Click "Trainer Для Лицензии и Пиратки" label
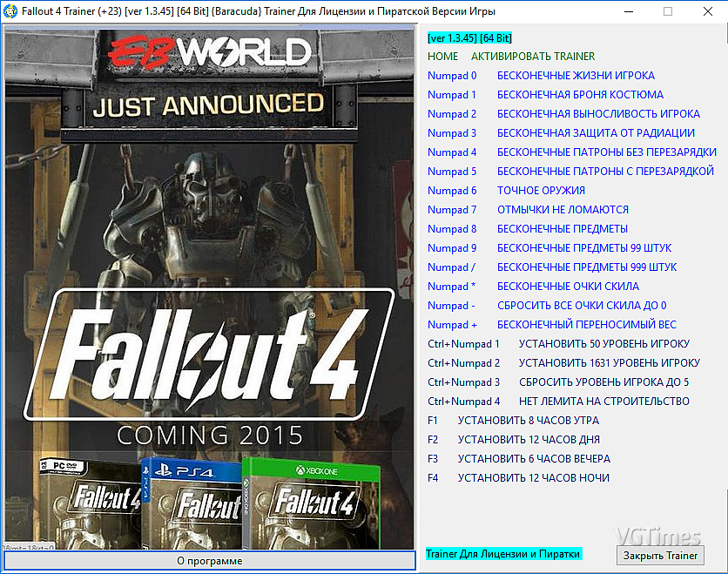 click(x=502, y=554)
